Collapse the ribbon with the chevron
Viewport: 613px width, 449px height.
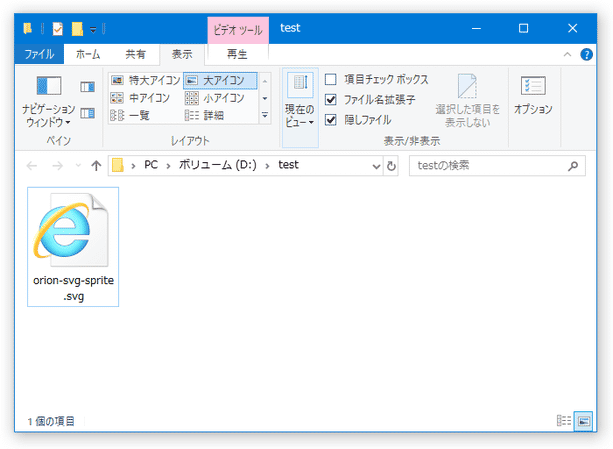[x=567, y=55]
